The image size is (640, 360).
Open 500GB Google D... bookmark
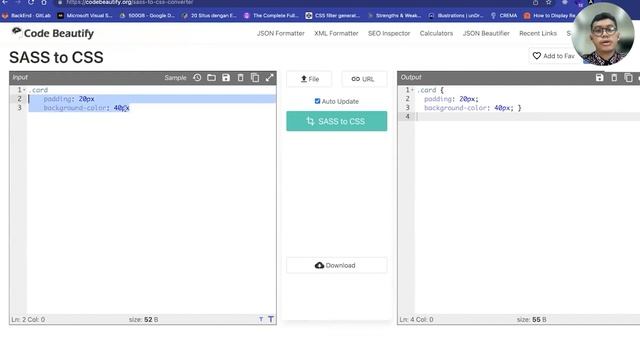click(147, 16)
